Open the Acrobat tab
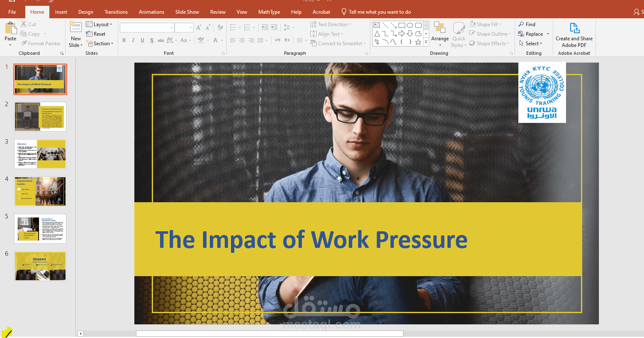644x338 pixels. [x=321, y=12]
